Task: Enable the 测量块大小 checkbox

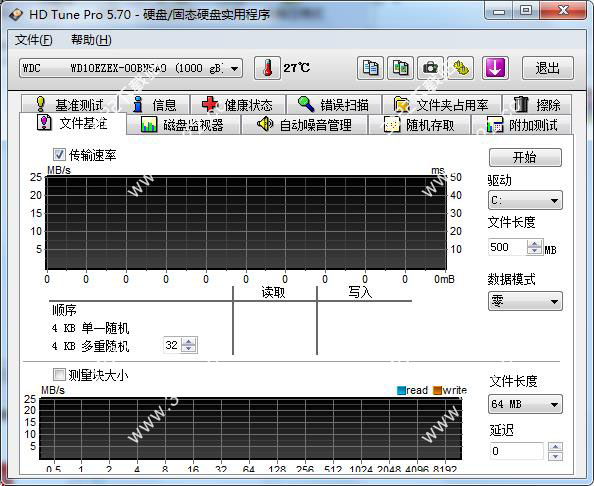Action: point(59,375)
